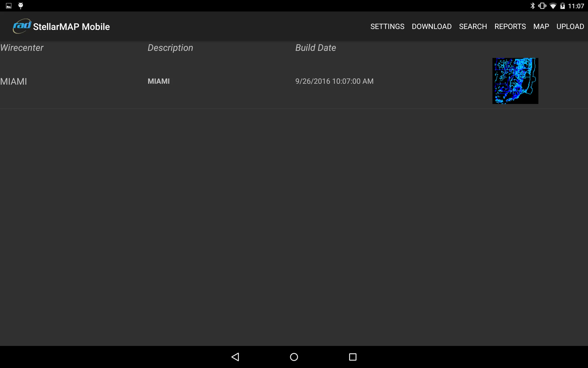The width and height of the screenshot is (588, 368).
Task: Tap the battery charging status icon
Action: coord(563,6)
